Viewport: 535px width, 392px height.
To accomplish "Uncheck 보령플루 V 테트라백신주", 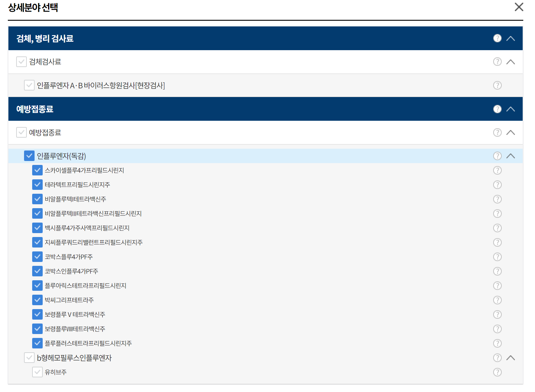I will (37, 314).
